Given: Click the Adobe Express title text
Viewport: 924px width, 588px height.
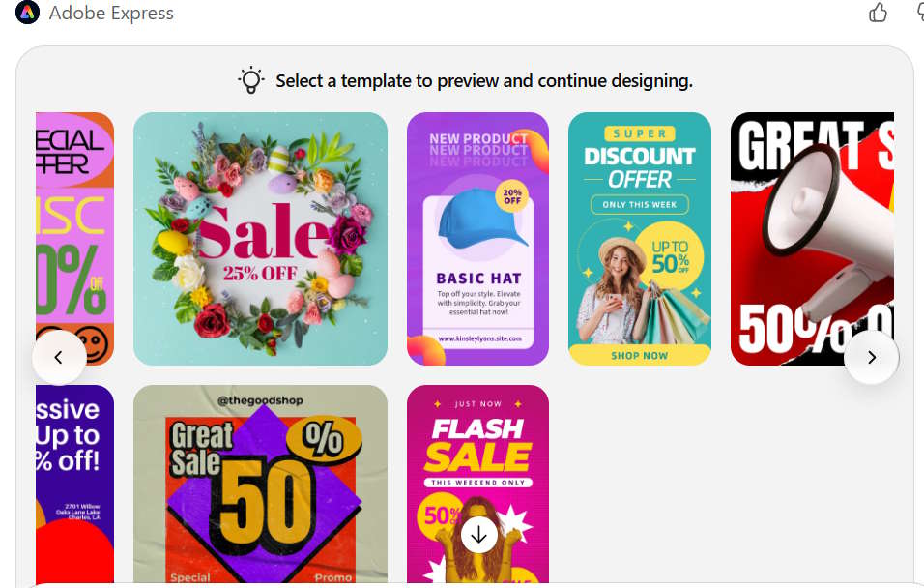Looking at the screenshot, I should [111, 13].
